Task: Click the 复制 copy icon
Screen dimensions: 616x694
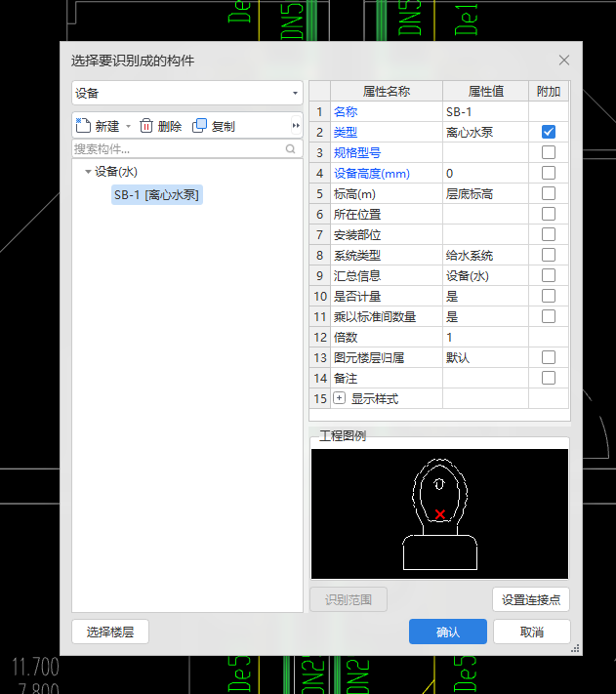Action: pyautogui.click(x=199, y=126)
